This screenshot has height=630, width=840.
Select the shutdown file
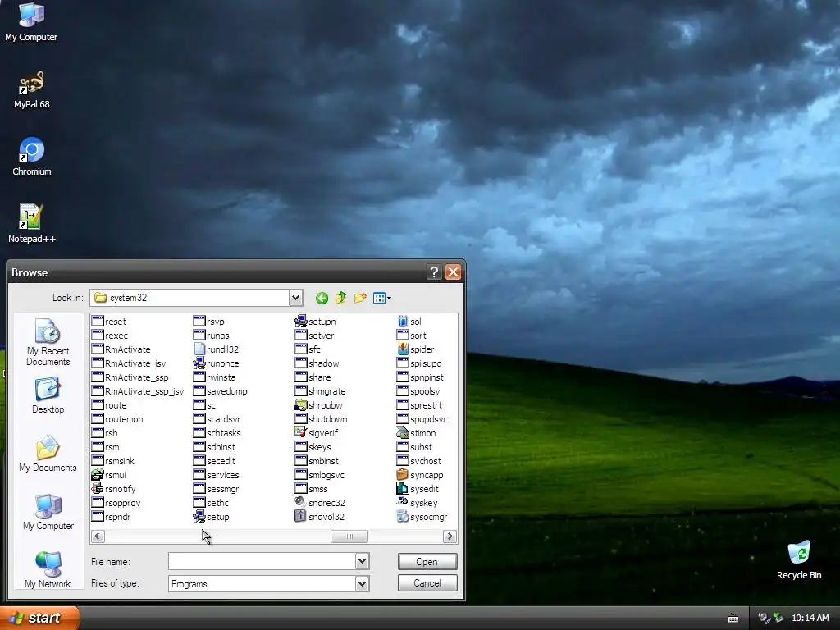click(322, 419)
